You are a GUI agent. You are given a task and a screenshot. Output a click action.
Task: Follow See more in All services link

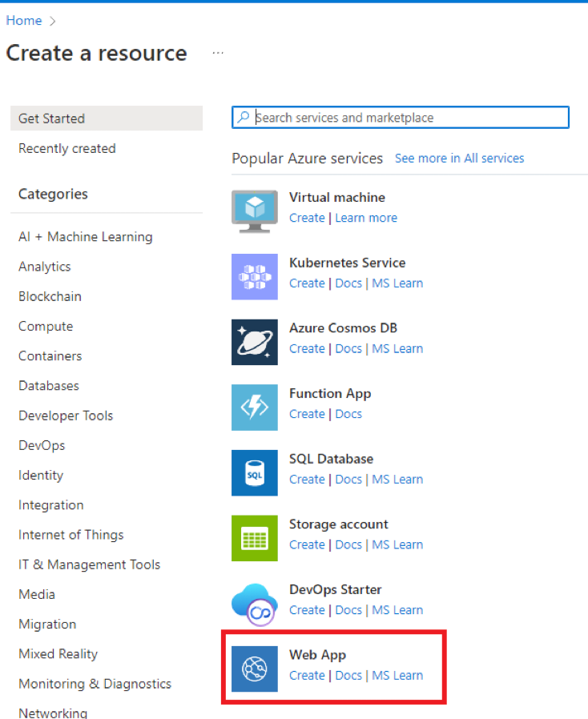(x=460, y=159)
